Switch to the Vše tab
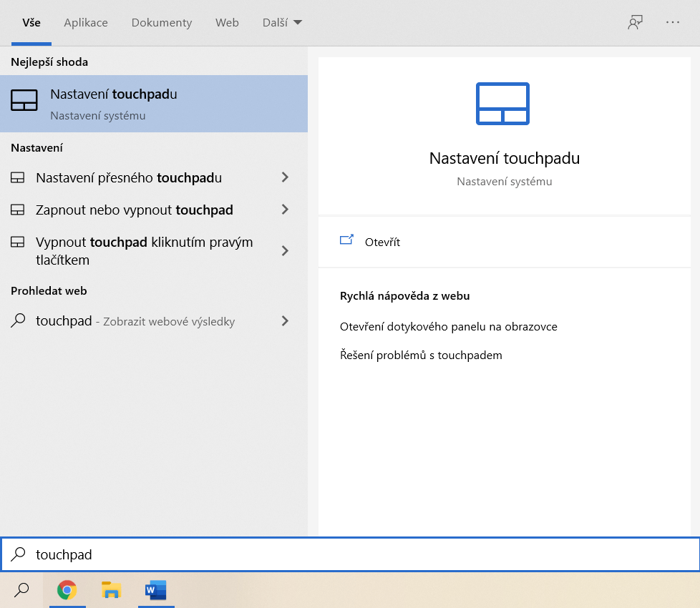700x608 pixels. (31, 23)
